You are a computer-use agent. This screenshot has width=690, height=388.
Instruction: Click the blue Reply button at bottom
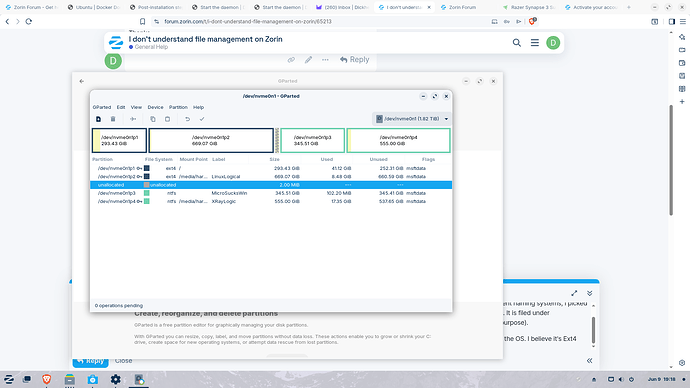click(x=91, y=361)
